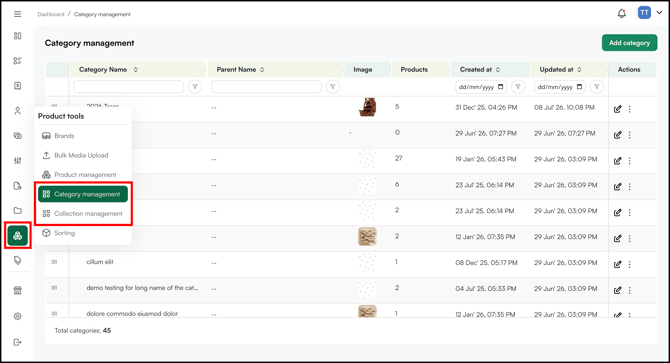670x363 pixels.
Task: Open more actions for cillum elit row
Action: point(629,264)
